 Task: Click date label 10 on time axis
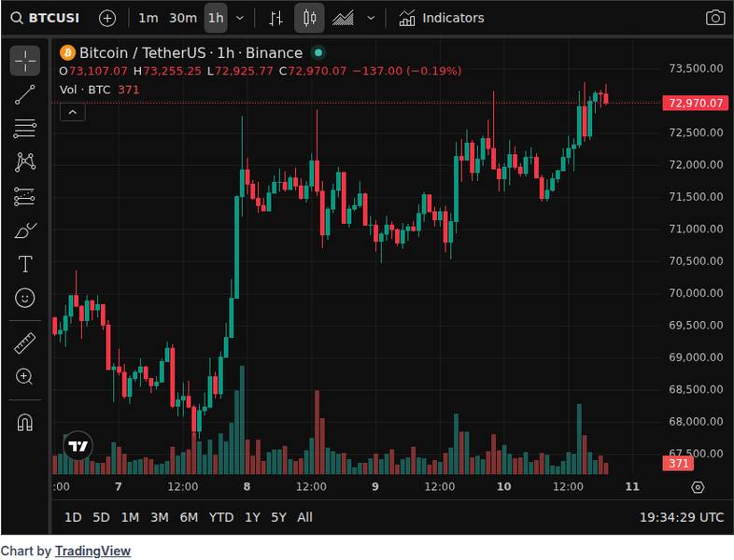click(x=503, y=486)
